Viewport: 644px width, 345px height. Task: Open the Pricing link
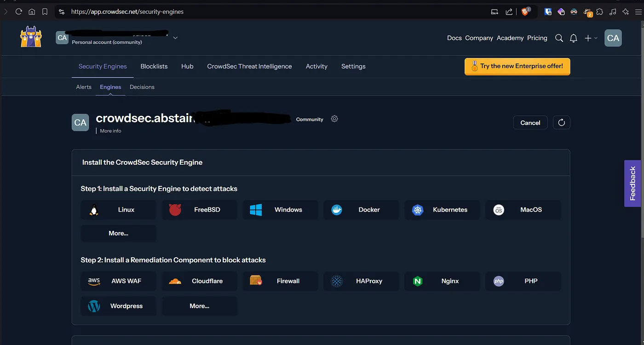tap(537, 38)
